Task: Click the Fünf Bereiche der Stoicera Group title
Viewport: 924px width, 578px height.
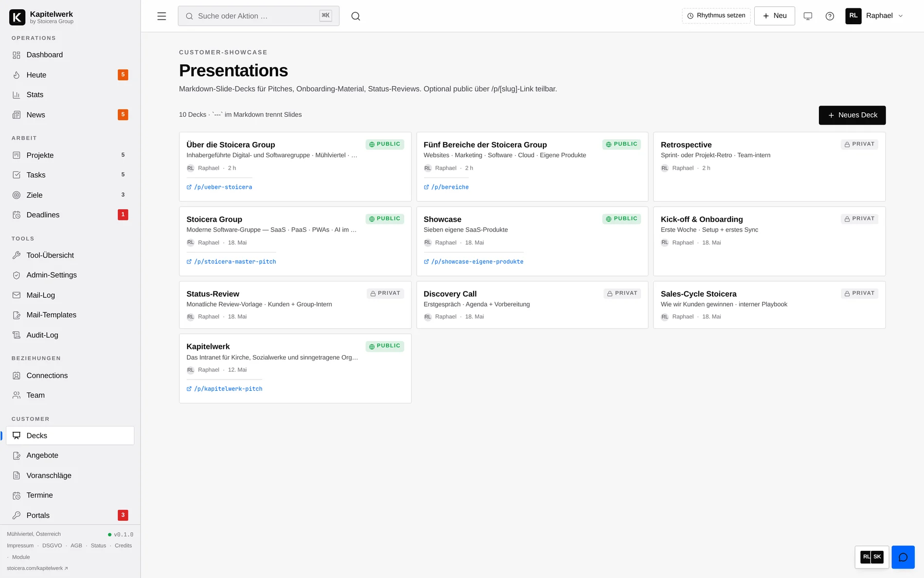Action: [485, 145]
